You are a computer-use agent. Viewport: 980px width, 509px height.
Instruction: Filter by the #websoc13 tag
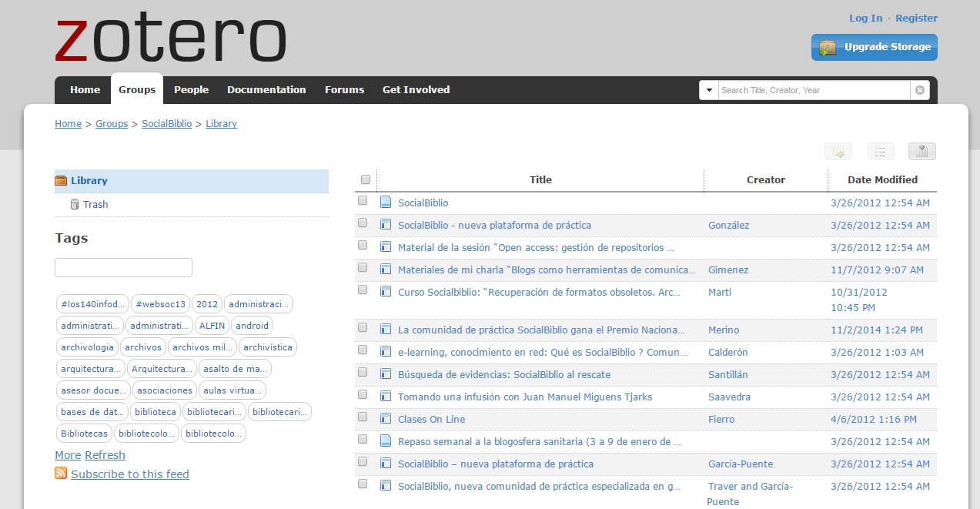point(160,304)
